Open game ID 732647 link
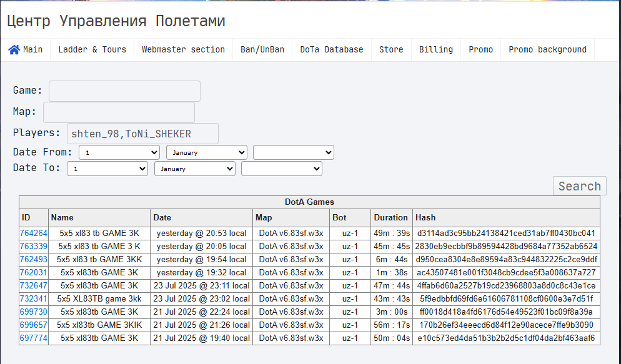 point(34,286)
